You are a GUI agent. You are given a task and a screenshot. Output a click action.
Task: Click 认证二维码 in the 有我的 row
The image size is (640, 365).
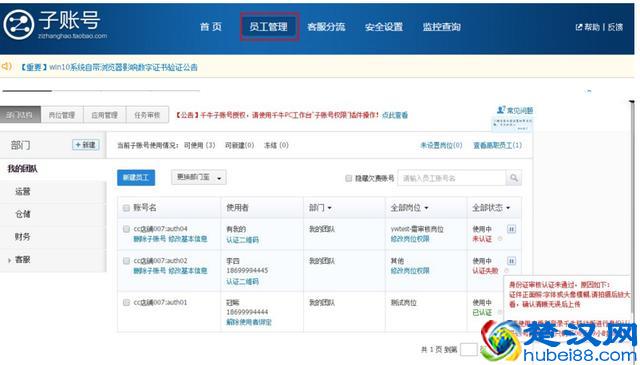tap(242, 240)
